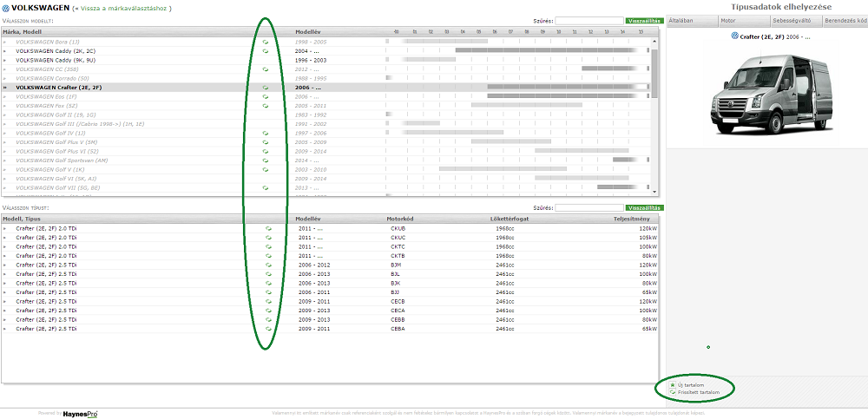Click updated-content icon for CKUB engine row
868x419 pixels.
268,228
